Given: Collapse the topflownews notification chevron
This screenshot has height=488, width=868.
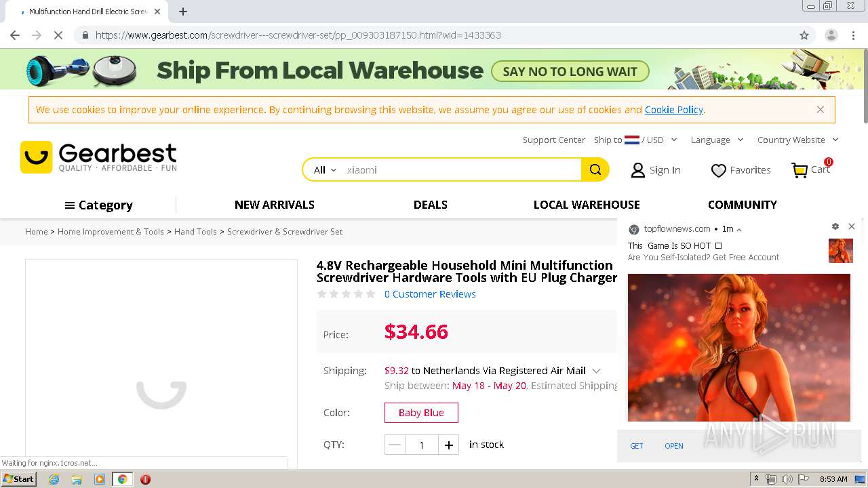Looking at the screenshot, I should [x=739, y=230].
